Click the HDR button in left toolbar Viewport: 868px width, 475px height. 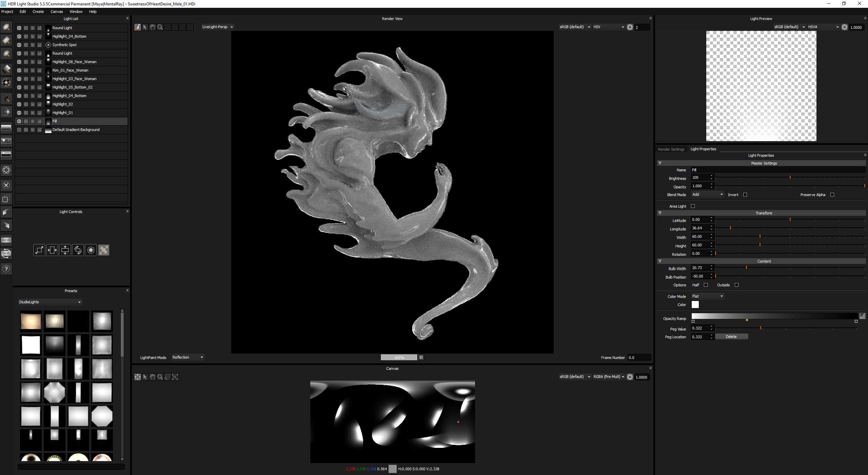click(x=6, y=240)
